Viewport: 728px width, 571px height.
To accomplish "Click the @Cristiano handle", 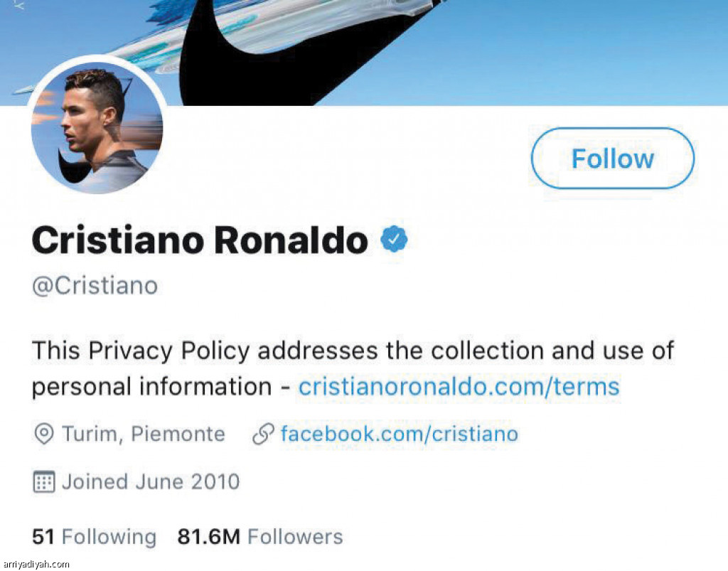I will tap(95, 285).
